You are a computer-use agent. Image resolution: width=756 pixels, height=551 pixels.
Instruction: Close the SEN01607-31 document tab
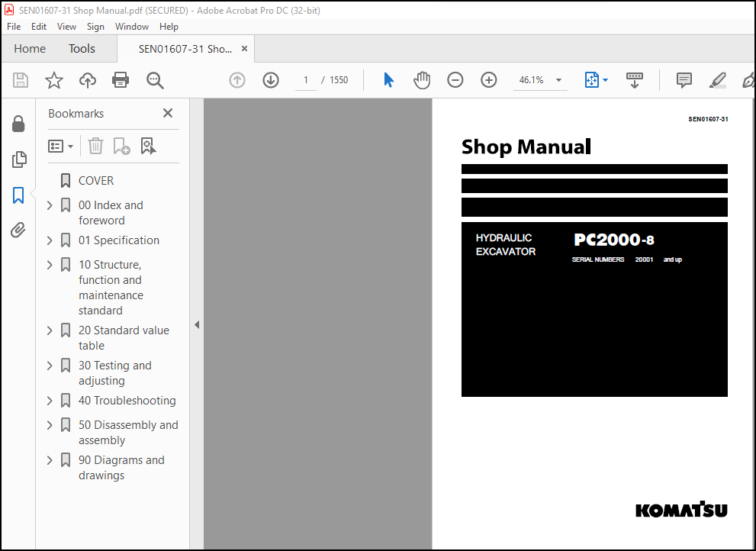point(244,49)
